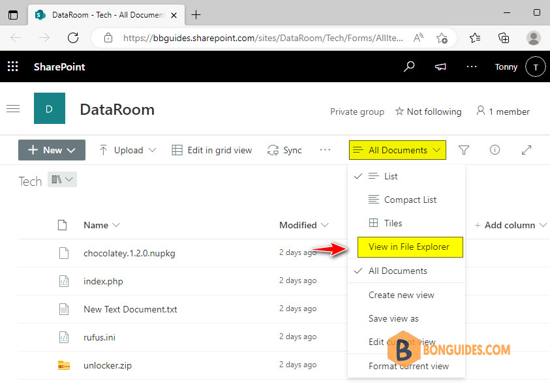Click the Sync button
This screenshot has height=392, width=550.
[284, 150]
